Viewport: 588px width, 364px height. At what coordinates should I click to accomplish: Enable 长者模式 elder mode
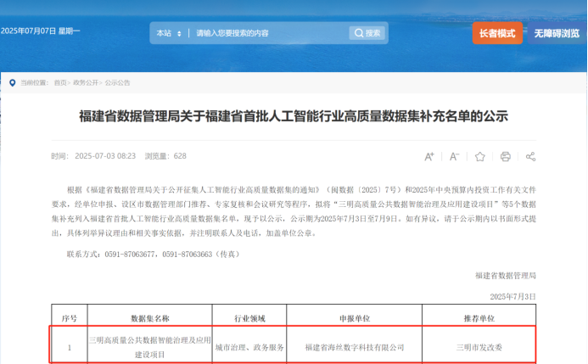(497, 33)
